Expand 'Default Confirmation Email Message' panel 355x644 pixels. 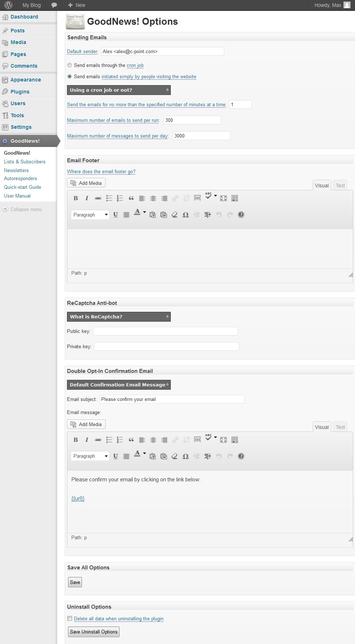tap(119, 385)
